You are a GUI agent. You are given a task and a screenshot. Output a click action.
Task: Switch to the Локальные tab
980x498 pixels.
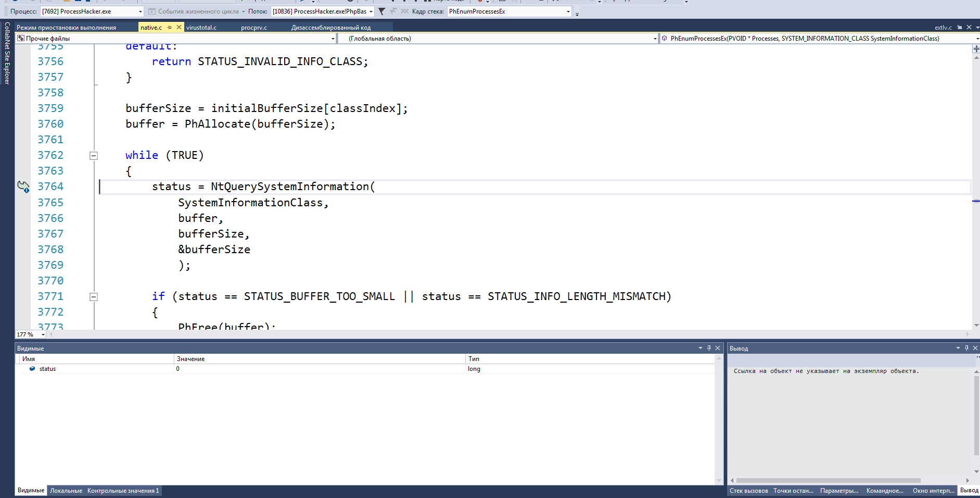[x=66, y=491]
